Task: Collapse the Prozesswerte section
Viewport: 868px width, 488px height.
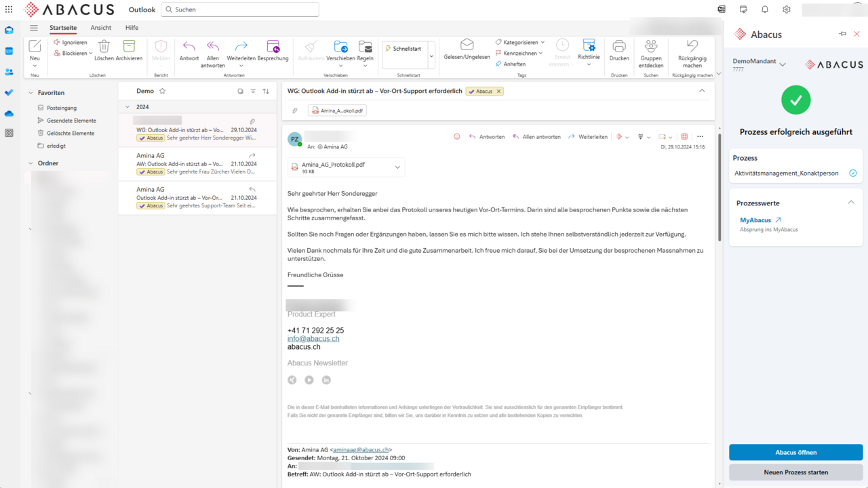Action: coord(851,203)
